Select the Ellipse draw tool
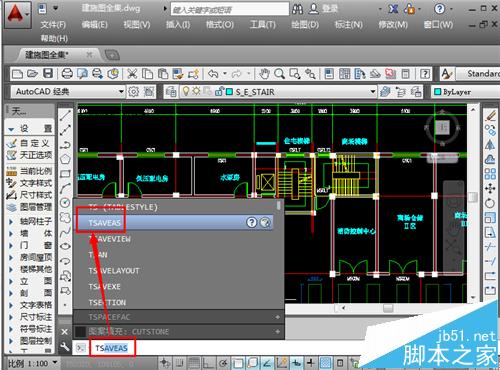This screenshot has width=500, height=370. (65, 246)
